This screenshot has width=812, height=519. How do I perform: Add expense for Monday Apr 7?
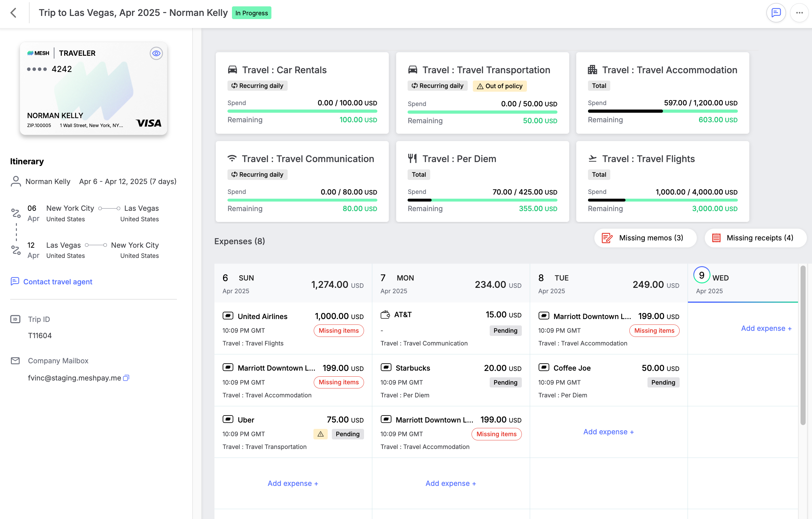click(x=451, y=483)
